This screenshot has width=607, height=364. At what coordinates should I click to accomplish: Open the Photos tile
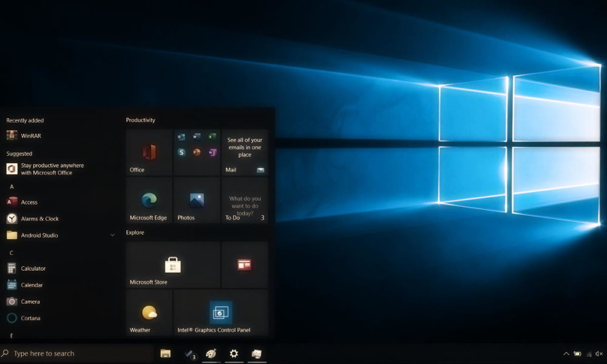tap(197, 200)
